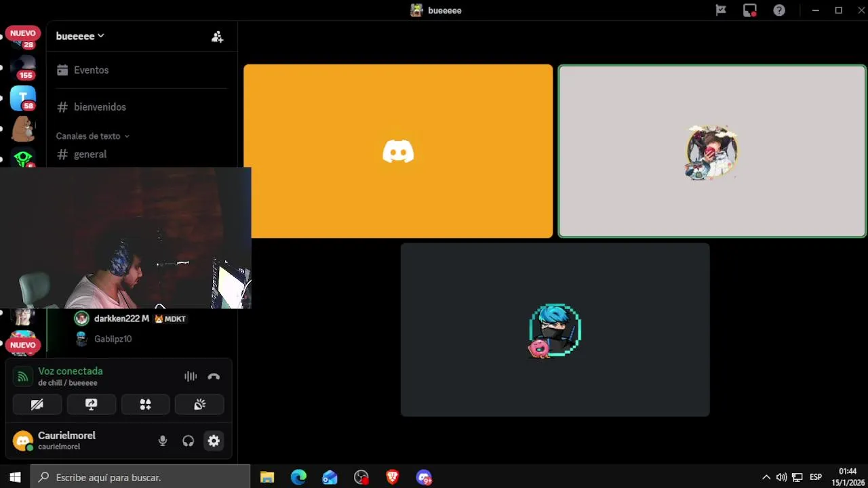Image resolution: width=868 pixels, height=488 pixels.
Task: Open File Explorer from the taskbar
Action: click(267, 477)
